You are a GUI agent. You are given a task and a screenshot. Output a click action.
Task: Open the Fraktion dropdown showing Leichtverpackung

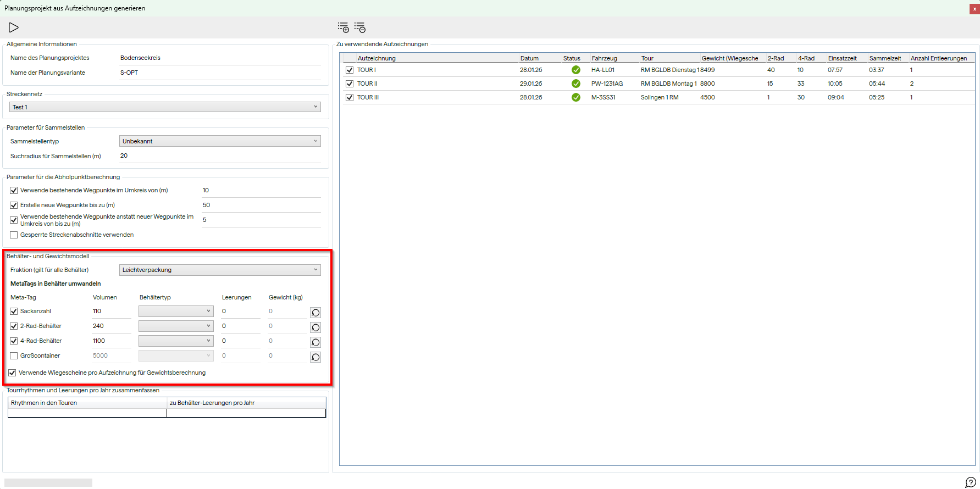(x=220, y=270)
